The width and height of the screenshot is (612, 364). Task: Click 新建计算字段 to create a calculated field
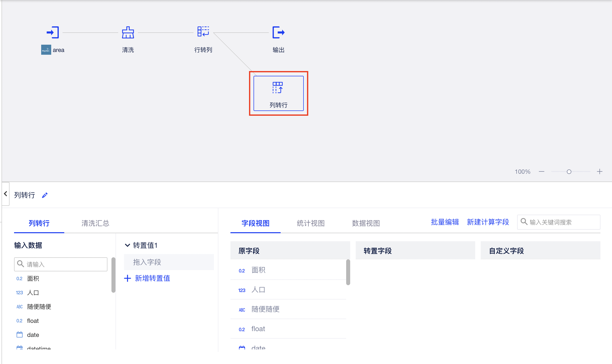click(x=488, y=222)
